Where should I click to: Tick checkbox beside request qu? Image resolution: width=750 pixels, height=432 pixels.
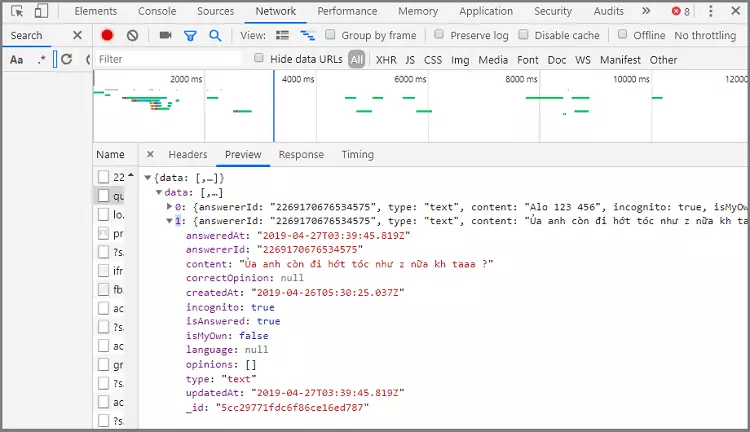click(x=103, y=196)
